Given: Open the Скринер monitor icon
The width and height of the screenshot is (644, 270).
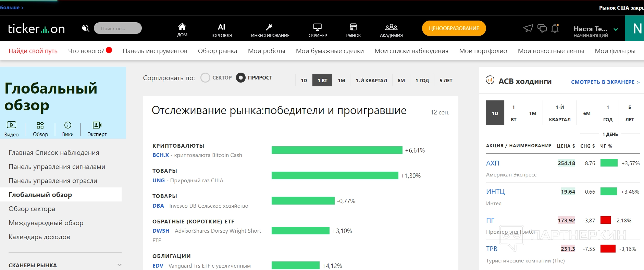Looking at the screenshot, I should (x=318, y=27).
